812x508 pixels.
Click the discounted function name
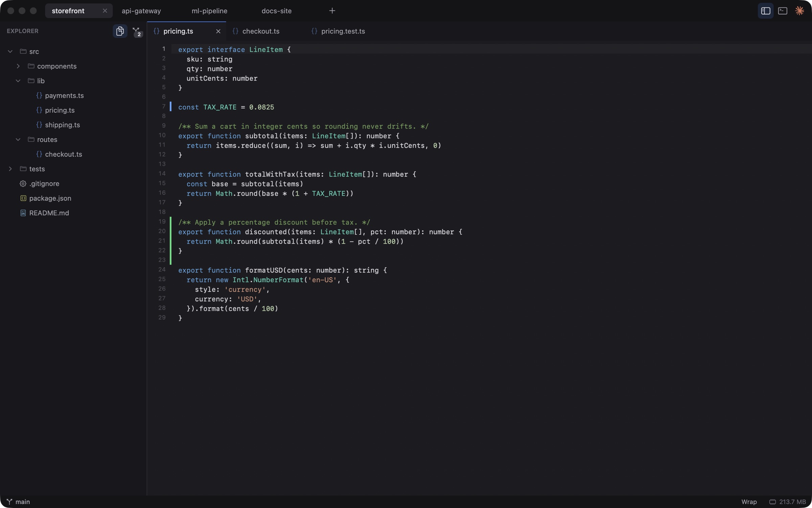pos(266,232)
